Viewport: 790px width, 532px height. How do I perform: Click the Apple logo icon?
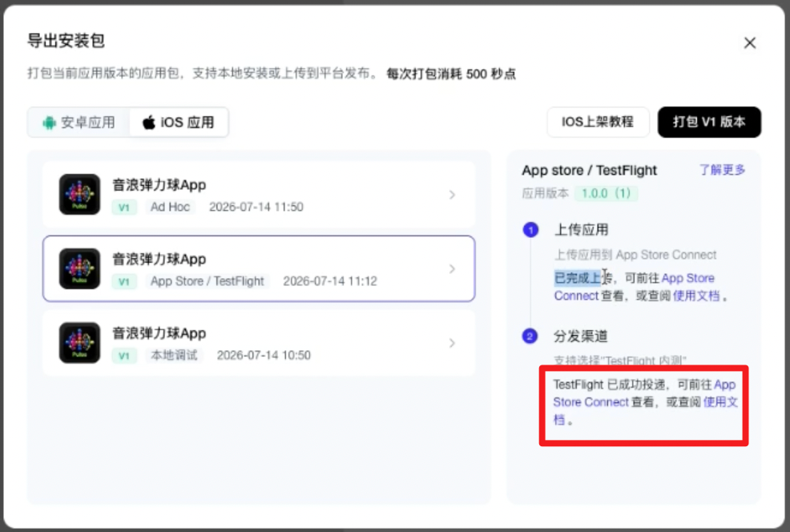[149, 122]
